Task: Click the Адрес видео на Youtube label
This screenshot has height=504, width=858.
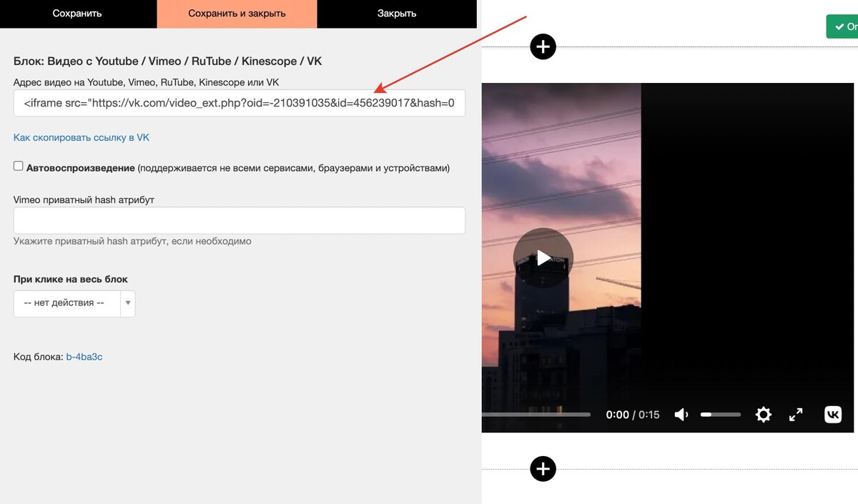Action: [146, 83]
